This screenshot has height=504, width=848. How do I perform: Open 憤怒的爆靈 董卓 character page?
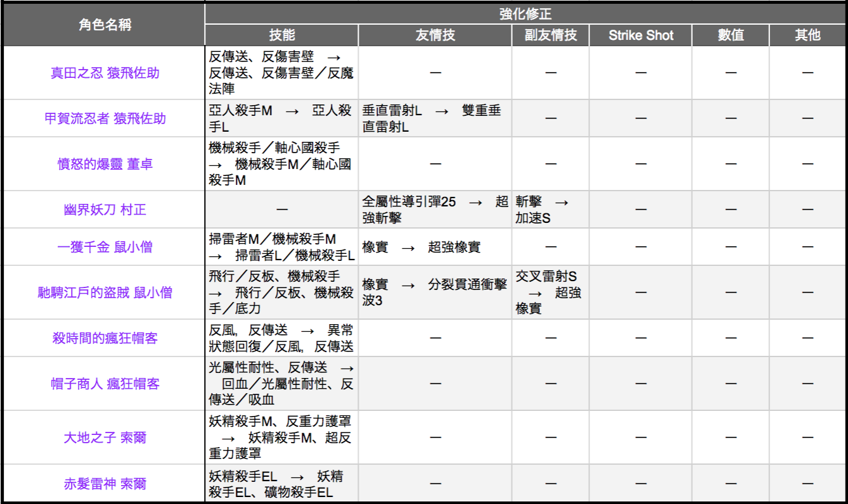point(105,164)
